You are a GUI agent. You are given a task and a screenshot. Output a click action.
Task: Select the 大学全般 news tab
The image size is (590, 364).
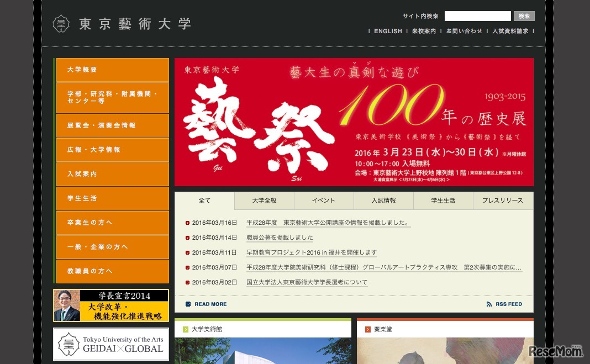(x=264, y=201)
